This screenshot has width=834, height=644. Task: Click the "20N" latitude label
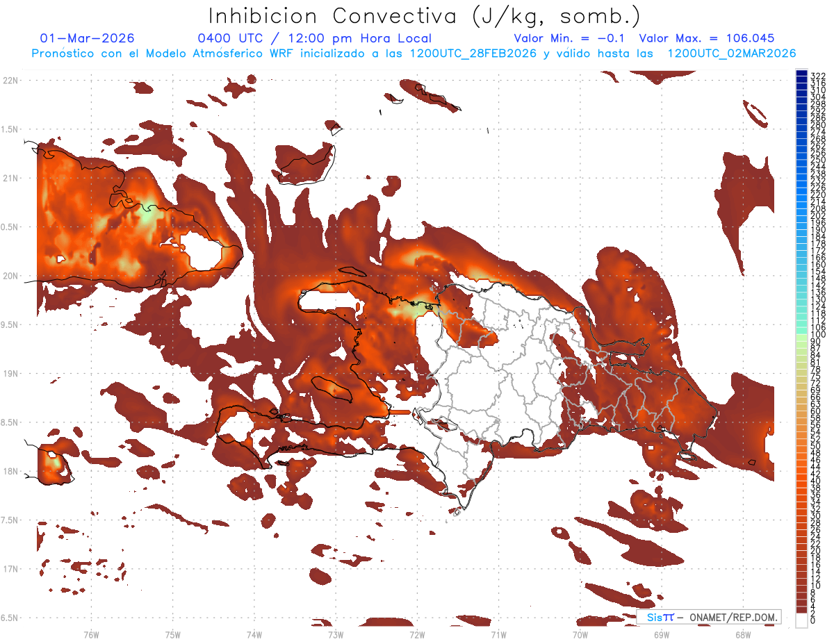[x=10, y=276]
